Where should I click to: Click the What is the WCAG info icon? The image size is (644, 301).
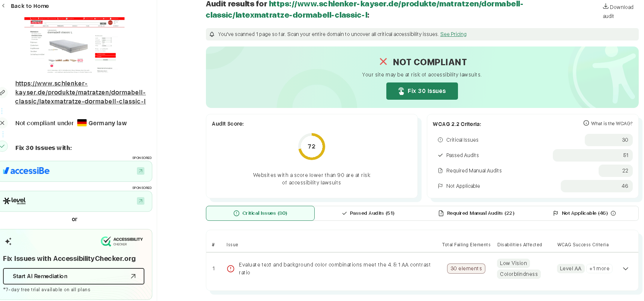point(586,123)
